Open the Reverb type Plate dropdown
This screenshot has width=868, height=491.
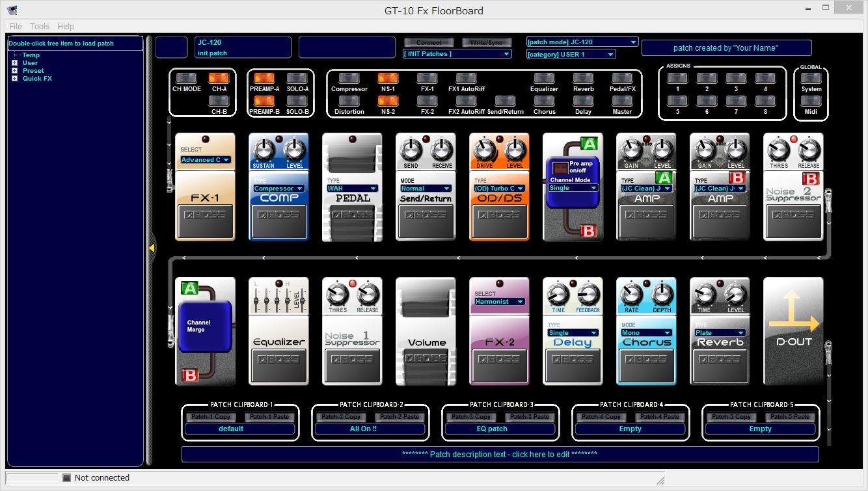tap(720, 333)
